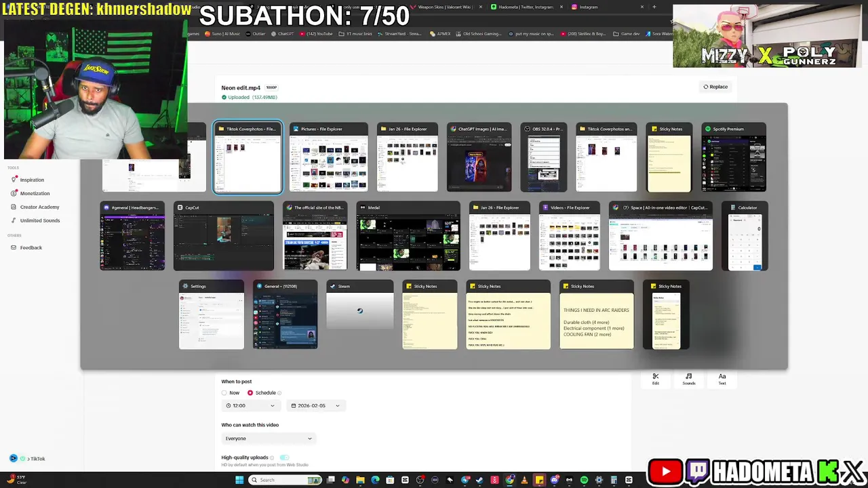Switch to the Settings window thumbnail
The height and width of the screenshot is (488, 868).
coord(212,315)
